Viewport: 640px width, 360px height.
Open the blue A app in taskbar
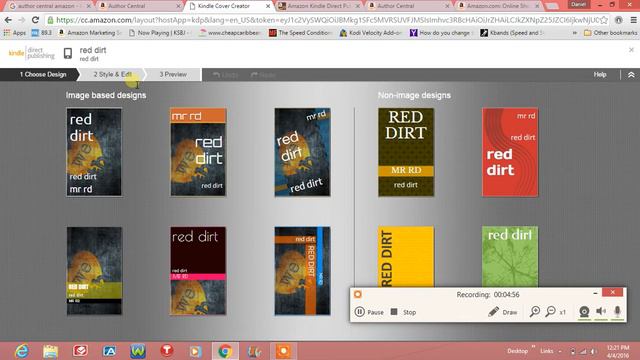(109, 351)
